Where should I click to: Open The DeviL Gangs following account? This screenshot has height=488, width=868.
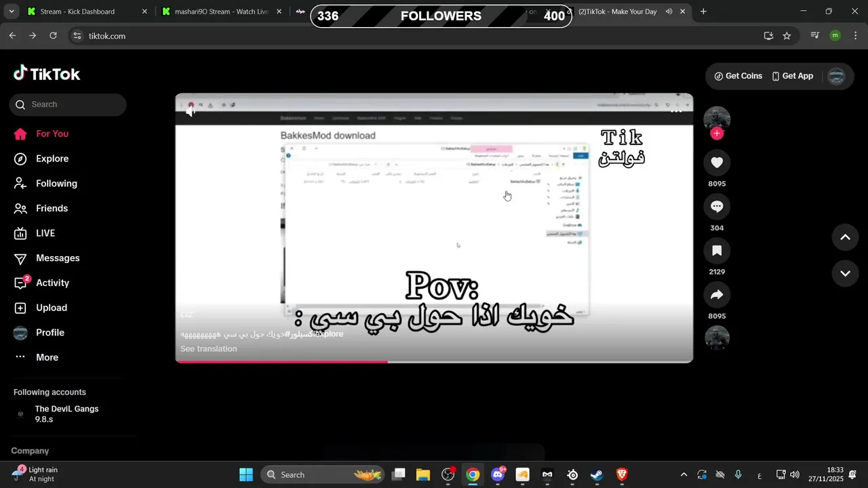[66, 414]
